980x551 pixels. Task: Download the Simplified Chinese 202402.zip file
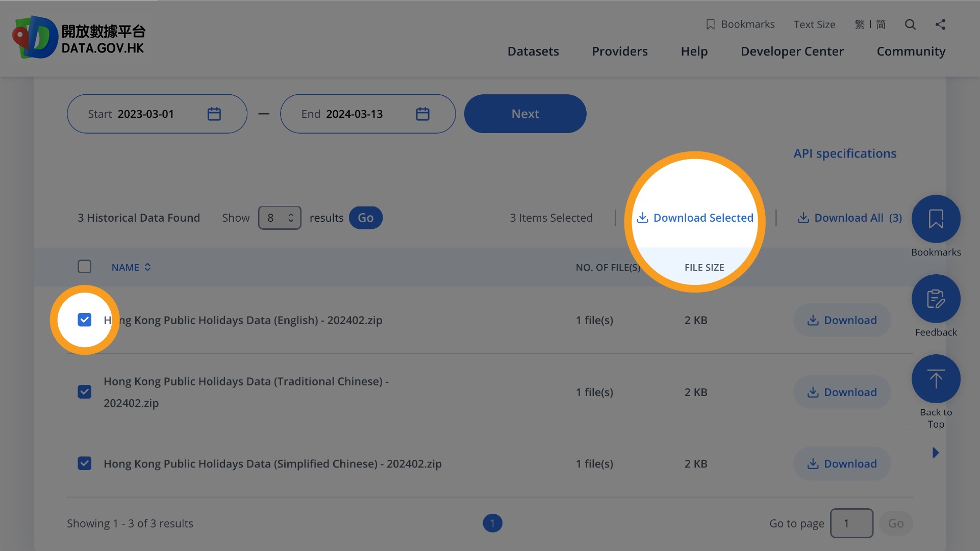coord(842,464)
